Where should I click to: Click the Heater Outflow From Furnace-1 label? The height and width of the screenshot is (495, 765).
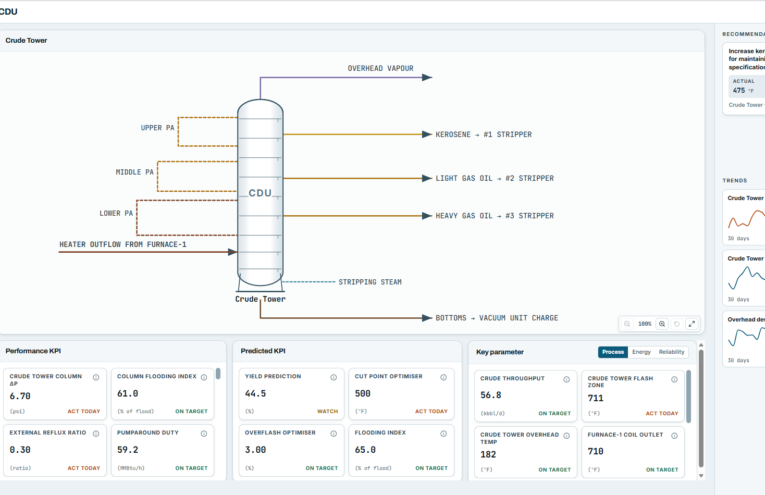coord(123,244)
